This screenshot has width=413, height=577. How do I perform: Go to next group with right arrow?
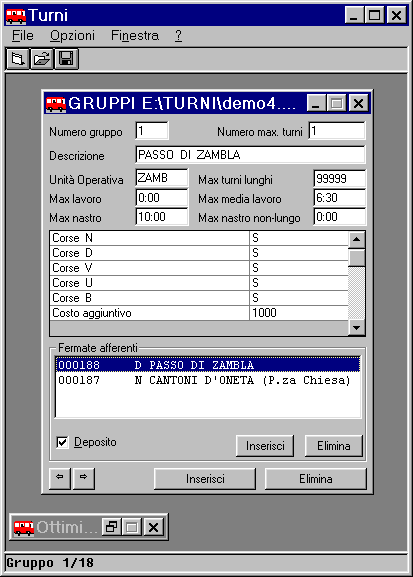pos(84,478)
